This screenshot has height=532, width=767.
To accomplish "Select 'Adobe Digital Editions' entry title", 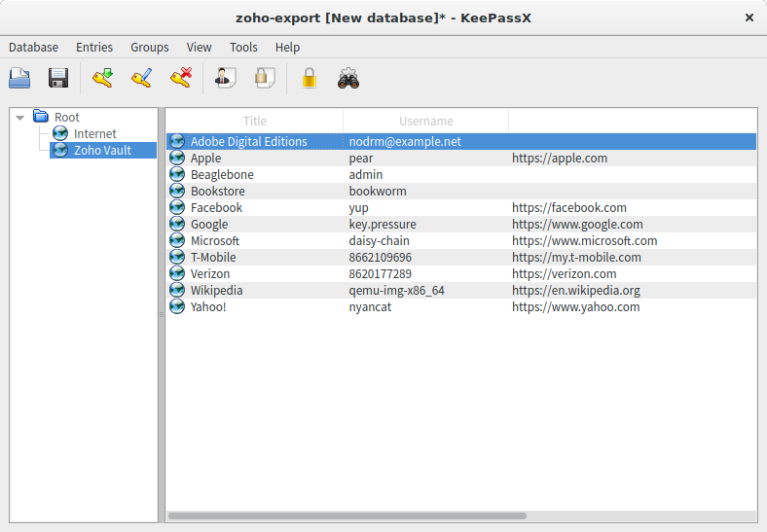I will pyautogui.click(x=249, y=141).
